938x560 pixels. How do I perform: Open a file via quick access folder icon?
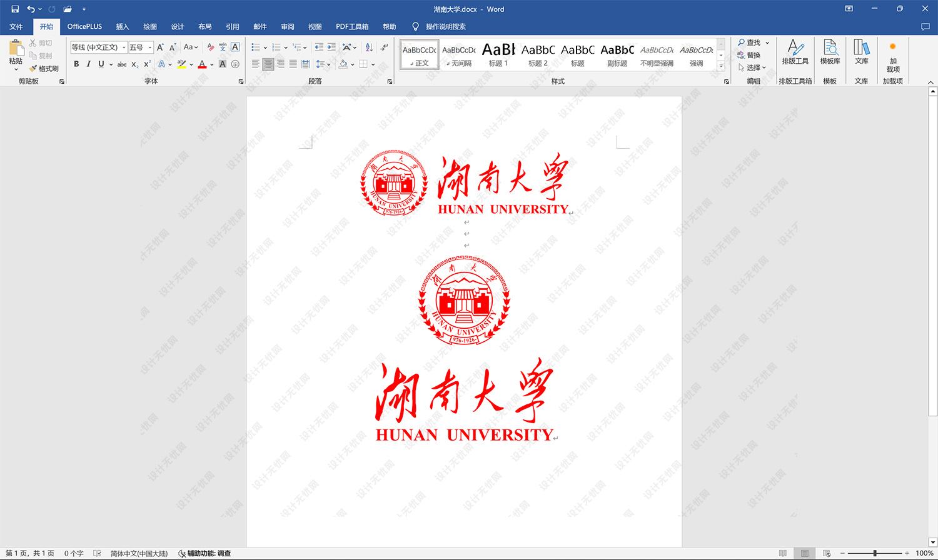pos(68,9)
